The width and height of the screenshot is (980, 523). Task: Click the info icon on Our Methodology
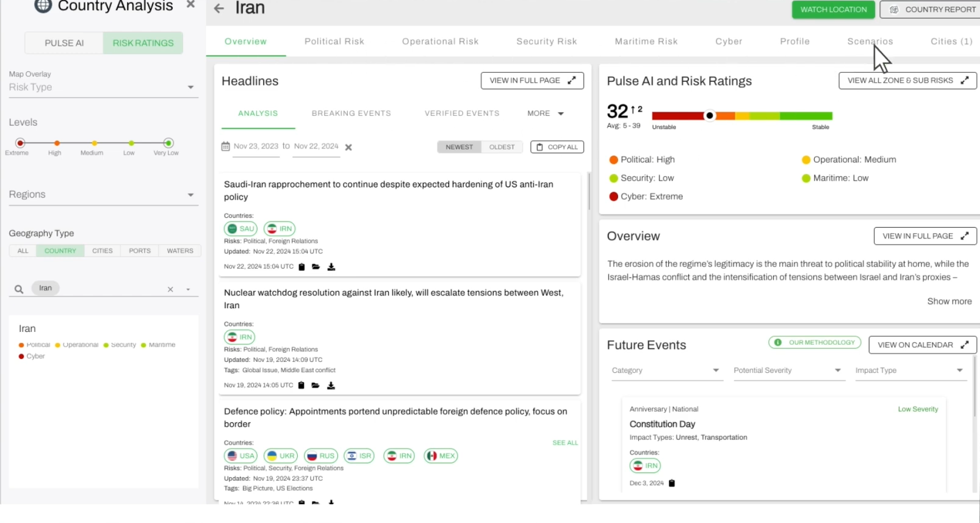[x=778, y=342]
